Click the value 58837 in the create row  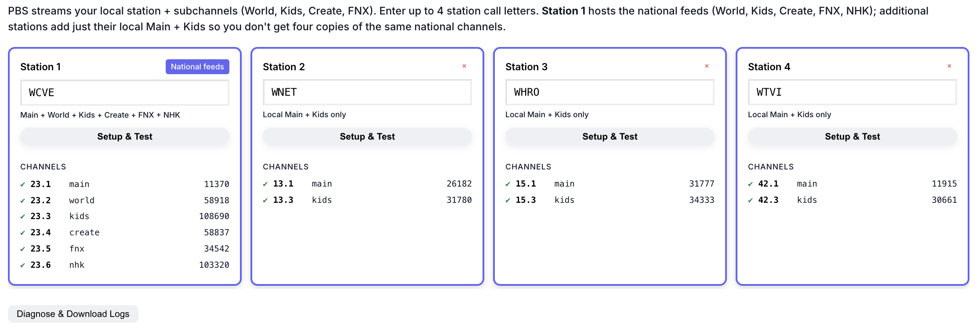coord(217,233)
